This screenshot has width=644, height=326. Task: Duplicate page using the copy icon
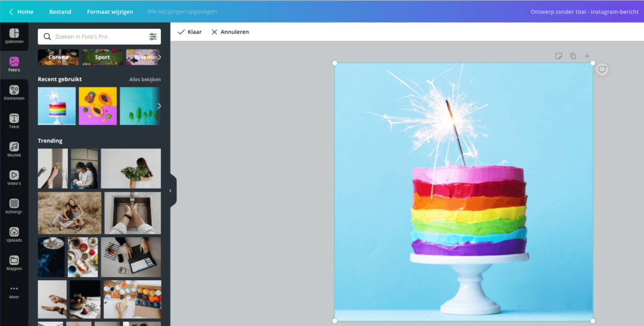click(x=573, y=56)
